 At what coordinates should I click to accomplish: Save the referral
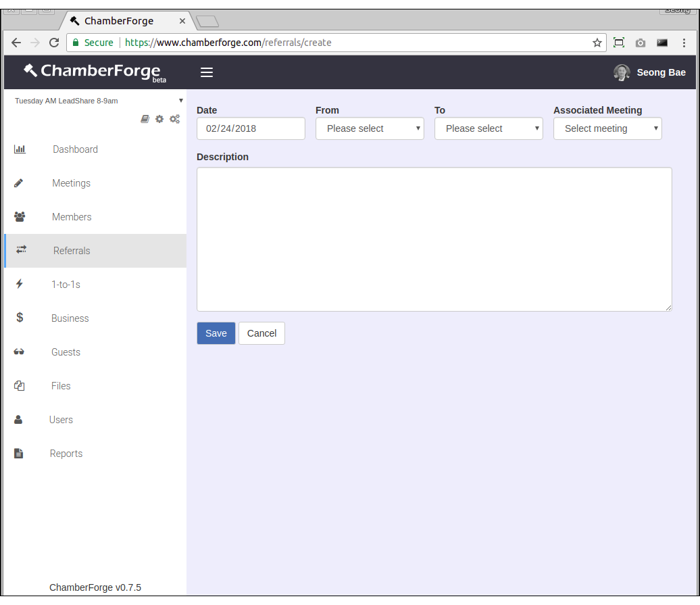click(216, 333)
